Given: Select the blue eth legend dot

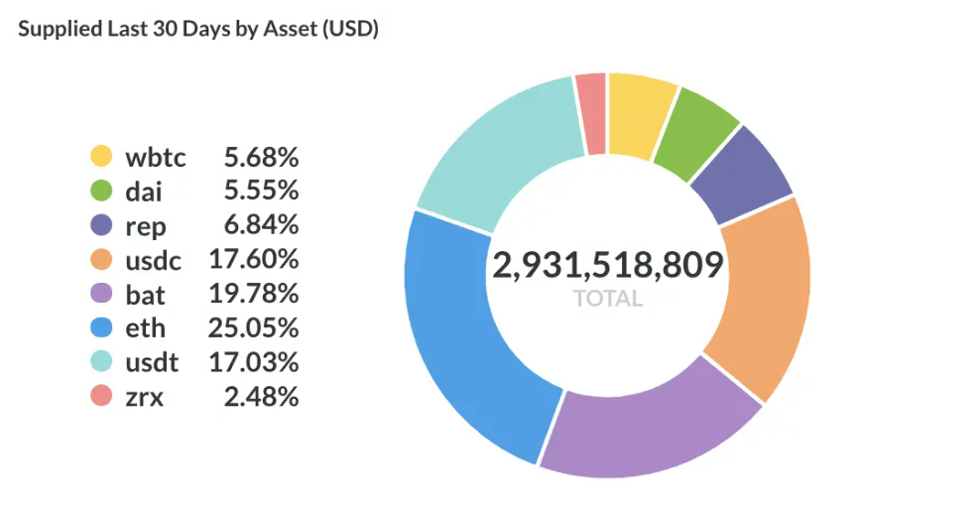Looking at the screenshot, I should tap(101, 328).
